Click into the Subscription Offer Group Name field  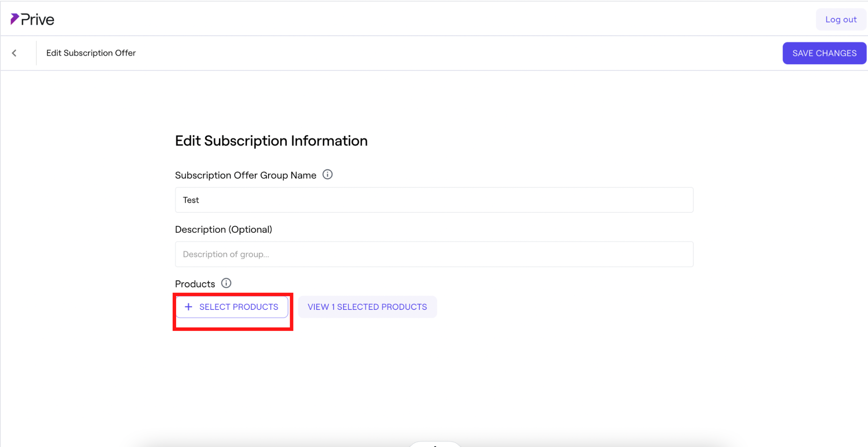click(x=434, y=200)
